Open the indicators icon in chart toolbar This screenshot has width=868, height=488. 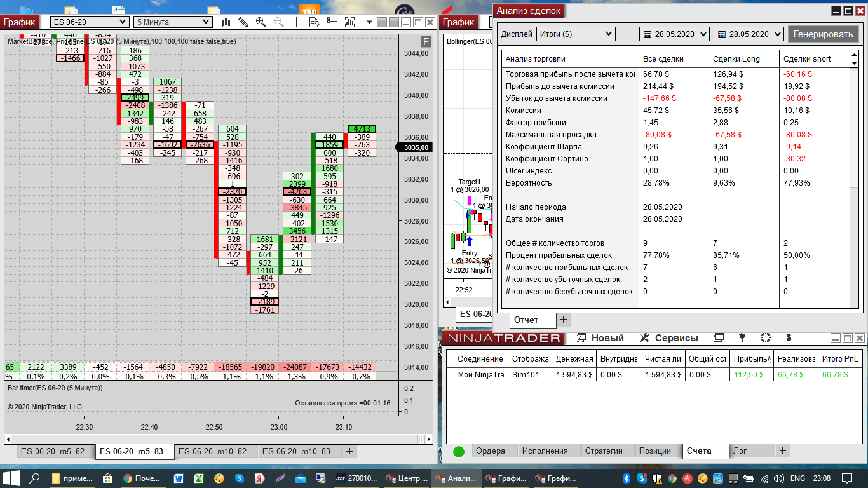click(349, 22)
